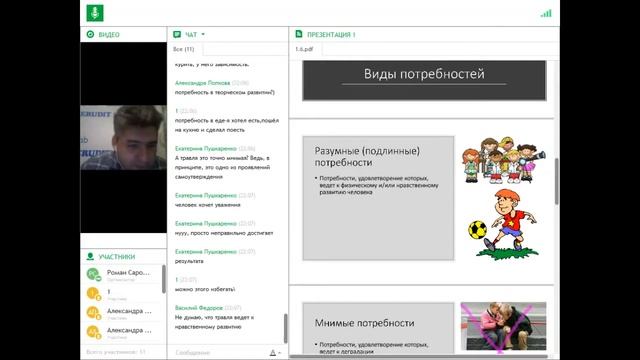Click the crossed-out photo on the slide
640x360 pixels.
tap(503, 327)
